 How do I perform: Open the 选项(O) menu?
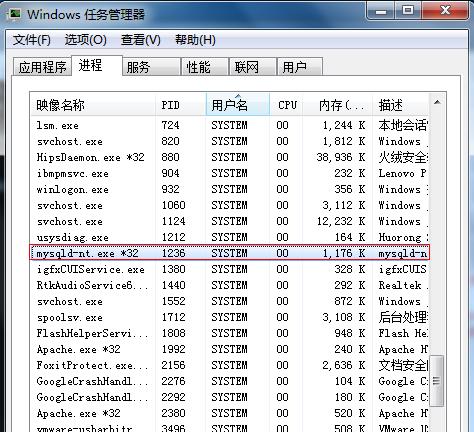coord(86,40)
